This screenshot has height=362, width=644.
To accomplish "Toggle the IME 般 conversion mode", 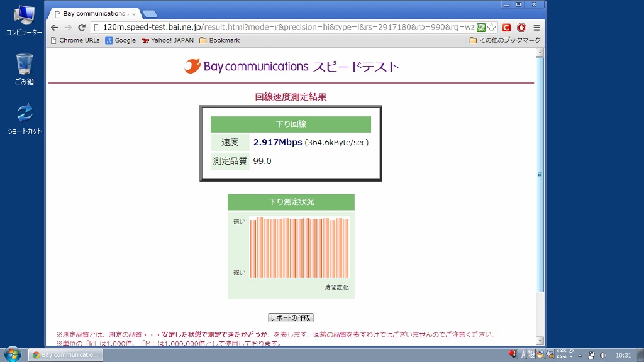I will click(530, 355).
